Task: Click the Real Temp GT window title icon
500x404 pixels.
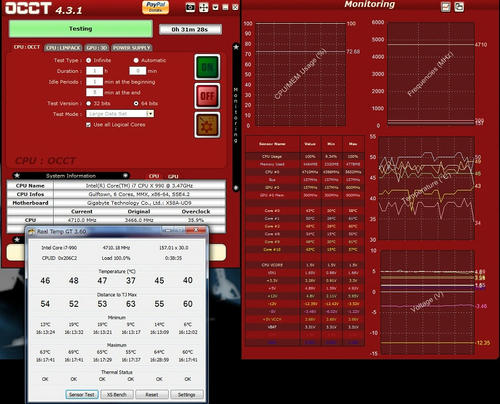Action: coord(32,231)
